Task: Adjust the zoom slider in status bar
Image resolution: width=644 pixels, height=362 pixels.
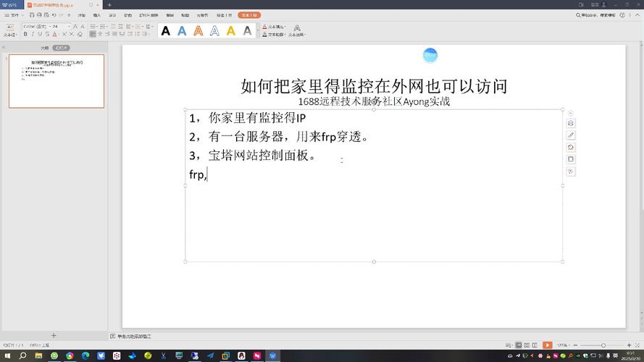Action: [x=603, y=345]
